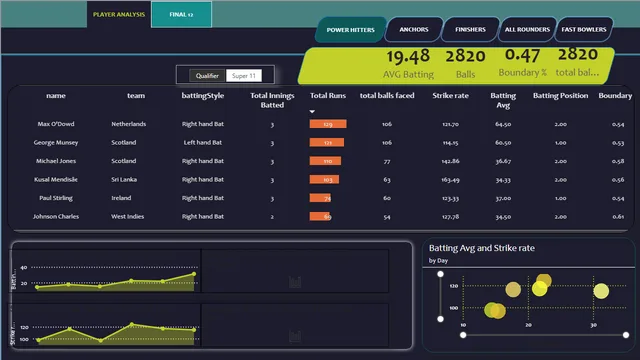
Task: Sort by Strike rate column header
Action: 450,96
